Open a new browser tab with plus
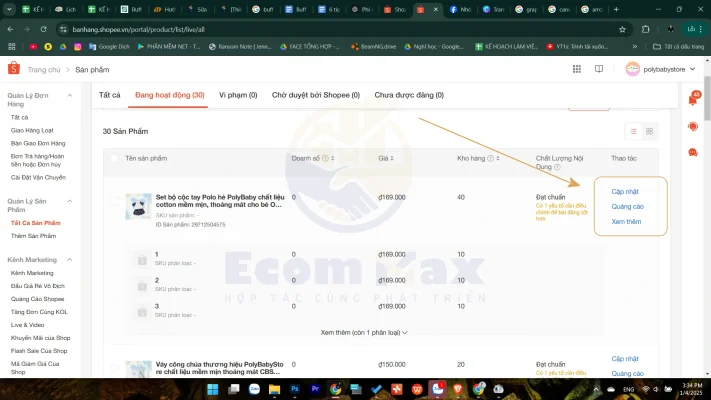This screenshot has width=711, height=400. [616, 9]
